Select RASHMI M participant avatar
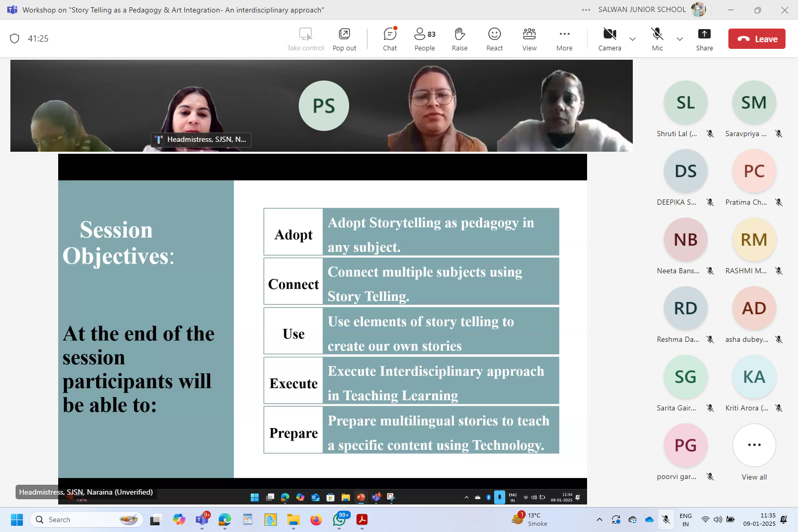Viewport: 798px width, 532px height. point(754,240)
